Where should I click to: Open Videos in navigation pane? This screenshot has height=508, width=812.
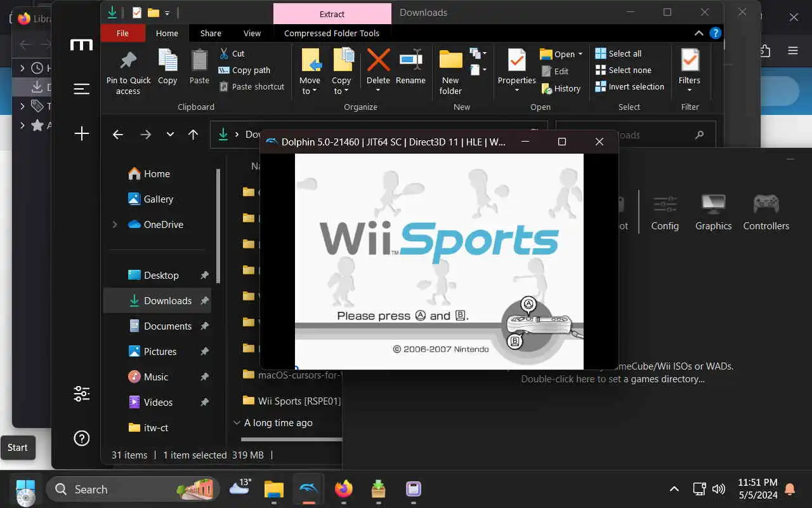[x=158, y=402]
